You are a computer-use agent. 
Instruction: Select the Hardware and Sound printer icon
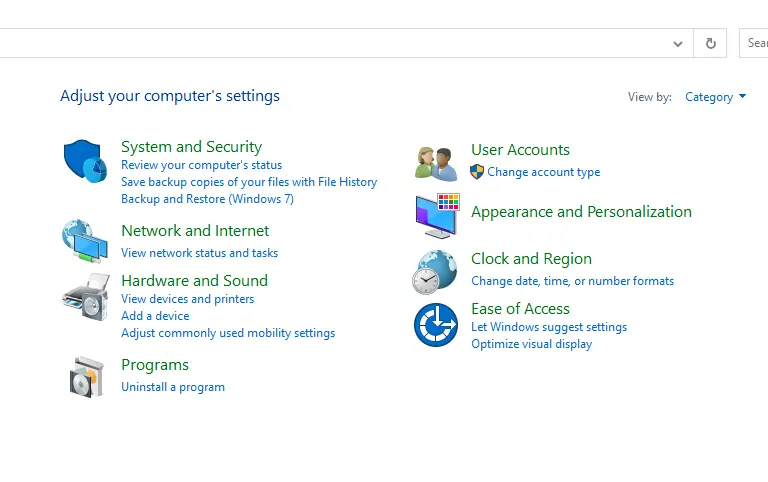[x=86, y=297]
